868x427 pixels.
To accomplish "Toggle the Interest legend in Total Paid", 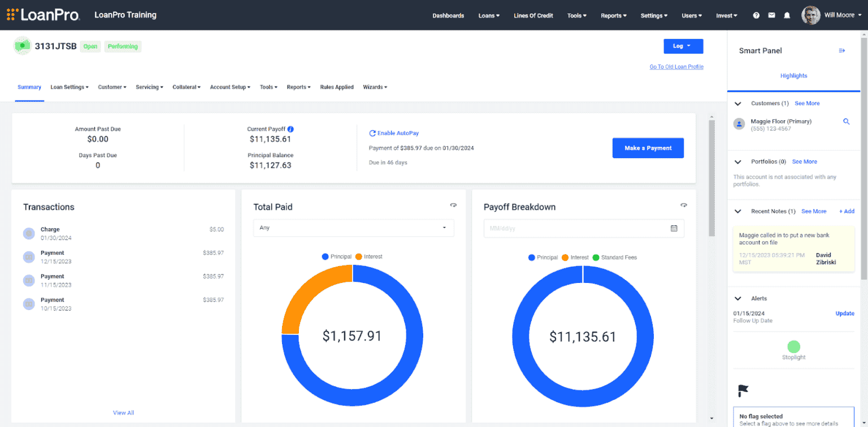I will tap(369, 256).
